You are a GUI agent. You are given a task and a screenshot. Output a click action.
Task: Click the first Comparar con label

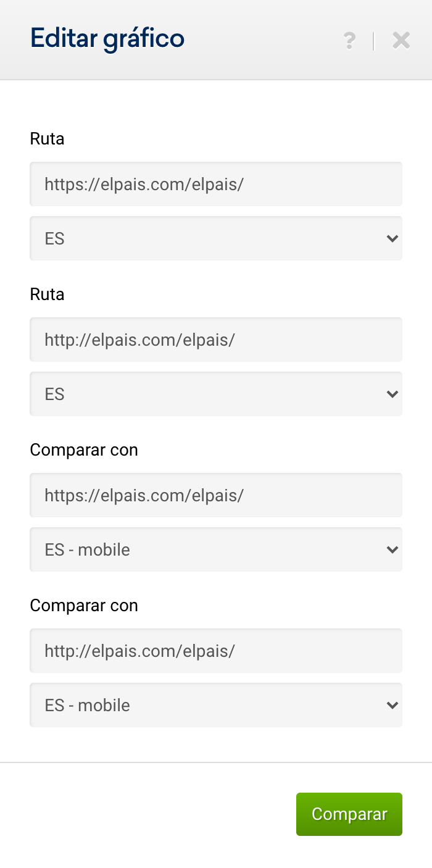click(84, 450)
